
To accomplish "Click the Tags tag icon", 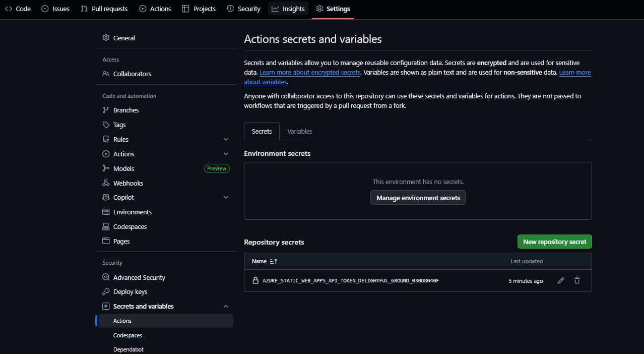I will tap(106, 125).
